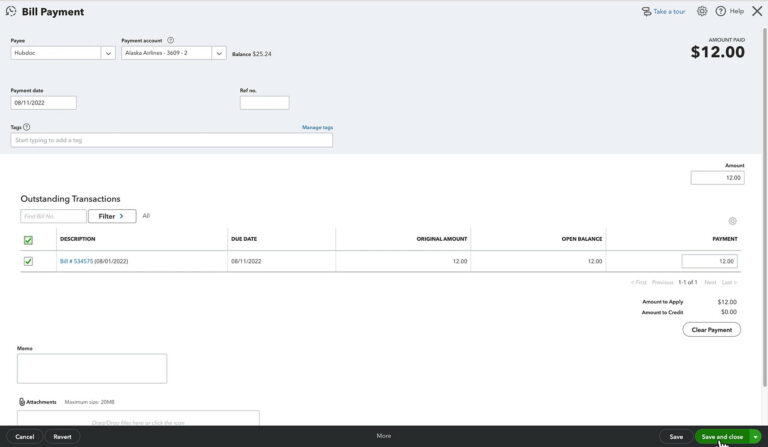The image size is (768, 447).
Task: Open the Filter options
Action: click(x=112, y=216)
